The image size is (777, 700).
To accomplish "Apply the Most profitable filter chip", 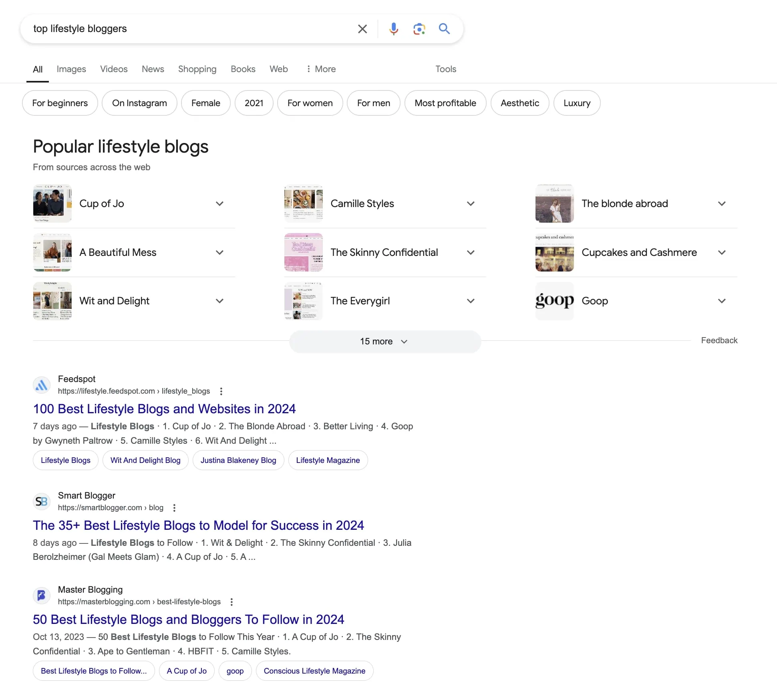I will (445, 103).
